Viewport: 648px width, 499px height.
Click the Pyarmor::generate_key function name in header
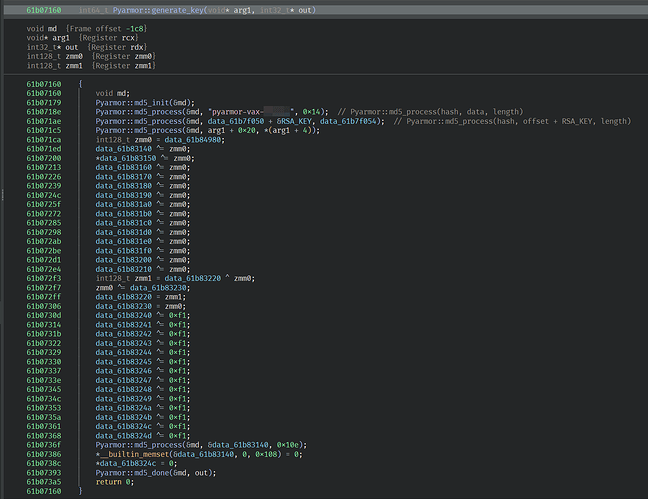point(158,10)
